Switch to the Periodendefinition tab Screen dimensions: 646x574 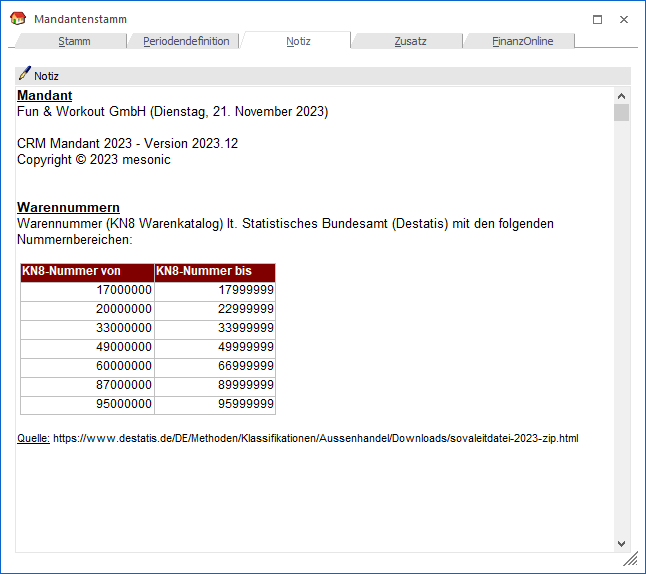(186, 41)
